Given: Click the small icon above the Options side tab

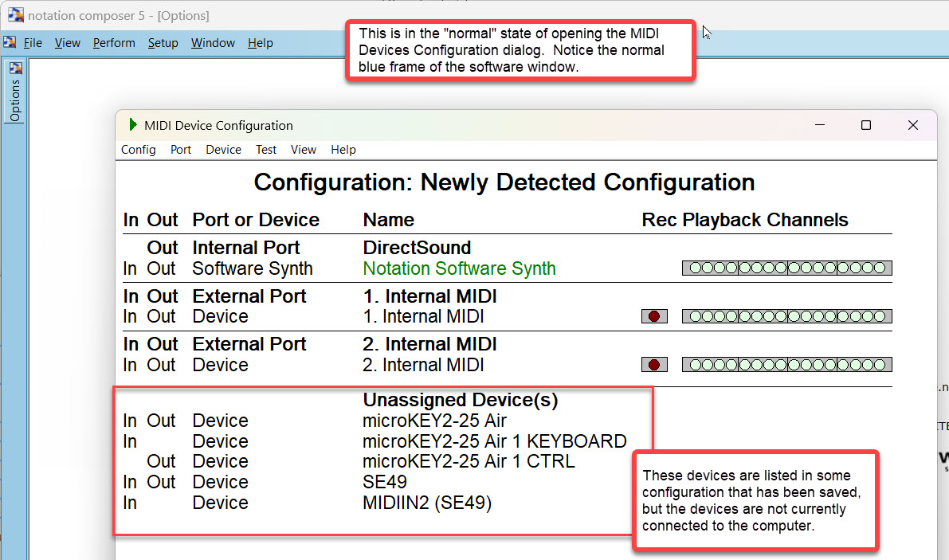Looking at the screenshot, I should point(15,69).
